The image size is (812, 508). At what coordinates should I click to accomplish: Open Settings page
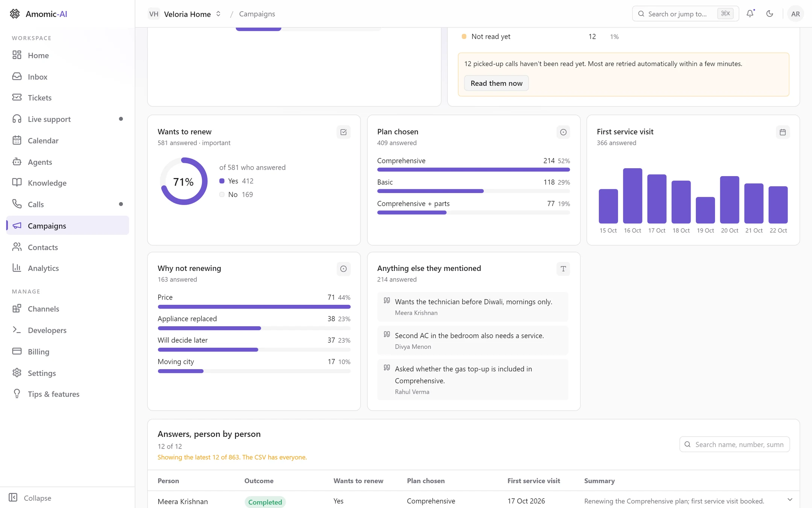(68, 373)
